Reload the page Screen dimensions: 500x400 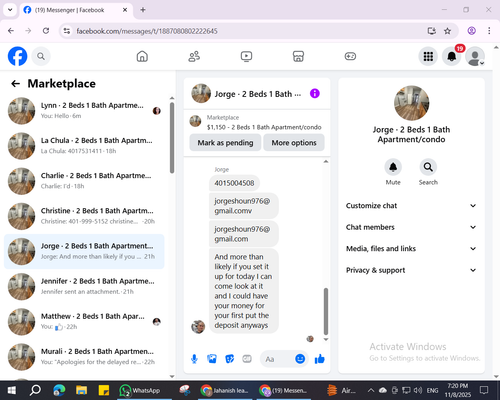tap(46, 31)
